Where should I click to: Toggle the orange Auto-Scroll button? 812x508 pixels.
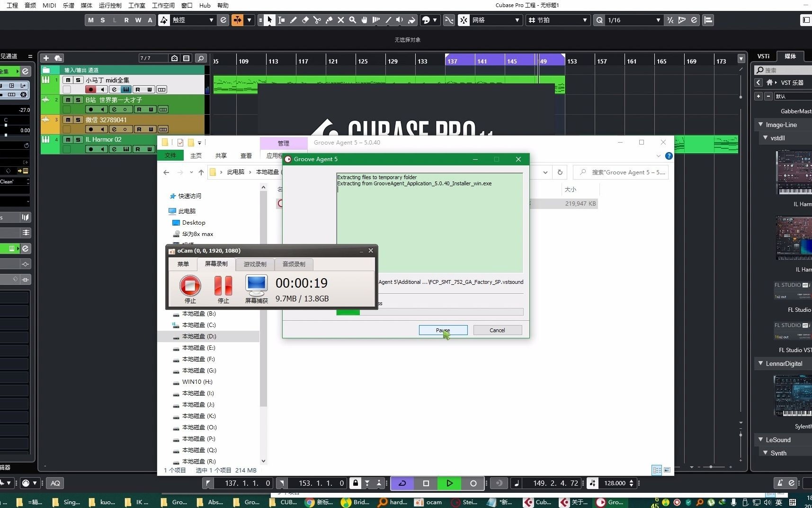click(x=237, y=20)
